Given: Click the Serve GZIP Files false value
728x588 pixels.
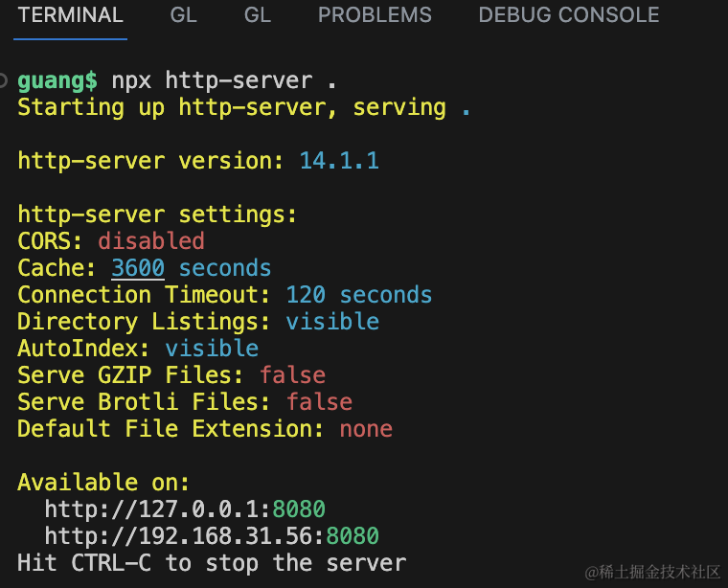Looking at the screenshot, I should [x=292, y=375].
